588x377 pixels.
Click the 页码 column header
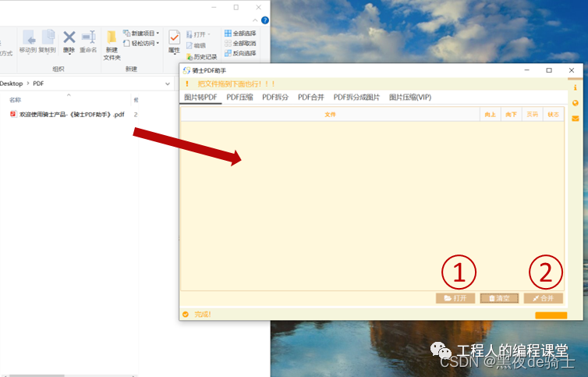[x=532, y=115]
